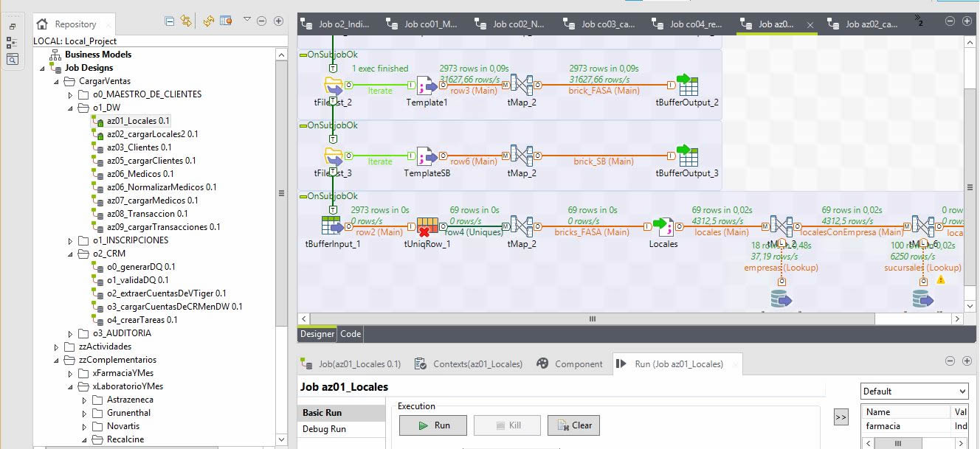Toggle link with editor in Repository
The image size is (980, 449).
[186, 21]
